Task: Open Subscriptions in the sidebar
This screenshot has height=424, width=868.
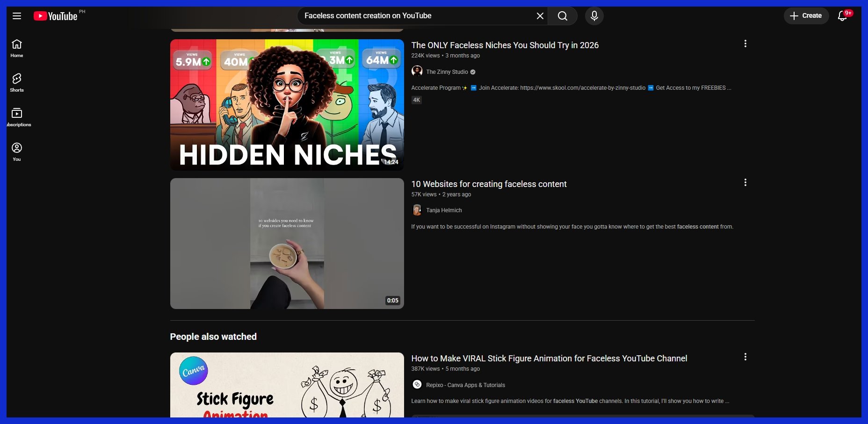Action: [17, 117]
